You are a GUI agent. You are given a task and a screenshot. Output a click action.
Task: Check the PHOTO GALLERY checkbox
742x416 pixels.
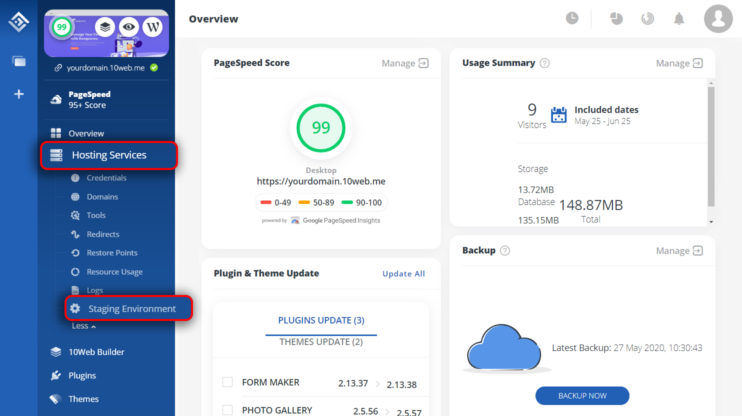(x=228, y=410)
